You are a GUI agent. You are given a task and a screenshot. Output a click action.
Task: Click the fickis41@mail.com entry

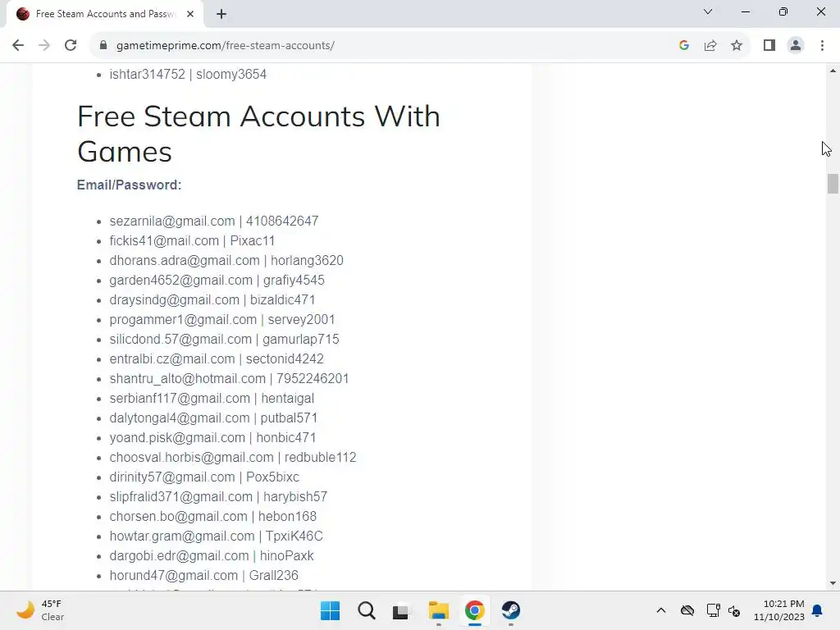[192, 240]
